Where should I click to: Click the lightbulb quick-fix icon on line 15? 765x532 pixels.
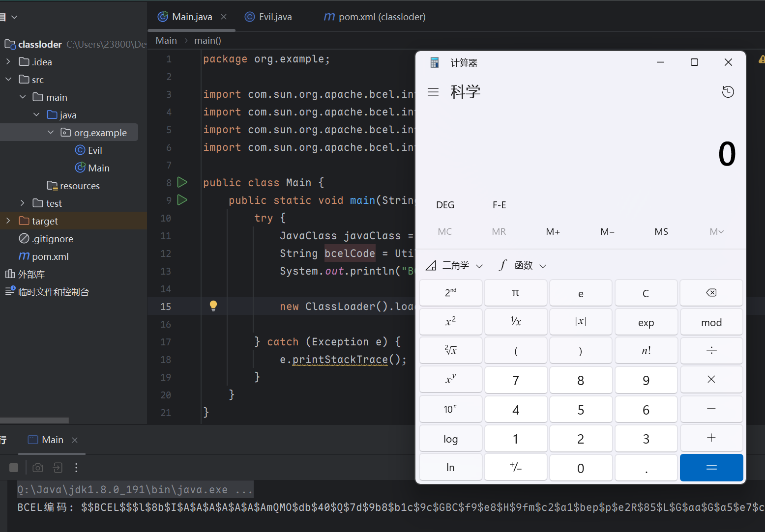213,306
